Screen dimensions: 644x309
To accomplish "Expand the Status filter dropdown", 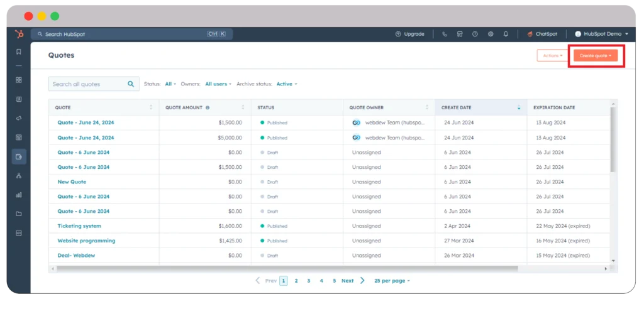I will pyautogui.click(x=170, y=84).
